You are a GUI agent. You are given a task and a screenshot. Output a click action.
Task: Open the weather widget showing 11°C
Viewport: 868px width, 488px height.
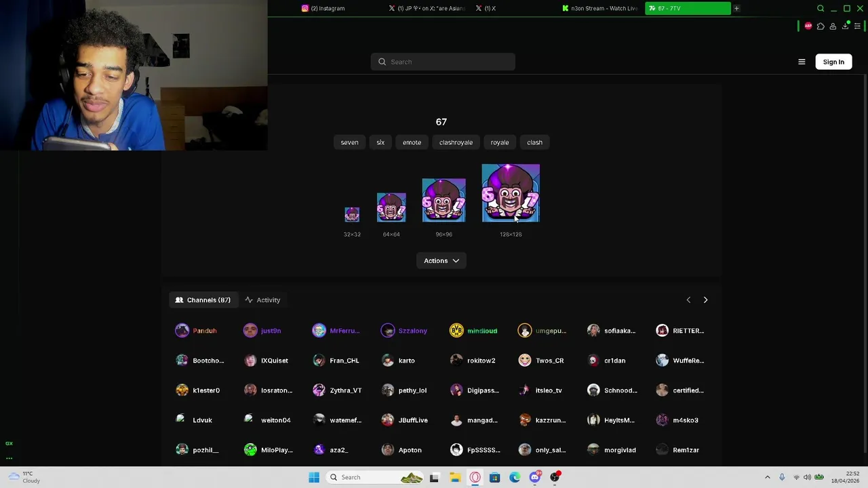tap(24, 477)
